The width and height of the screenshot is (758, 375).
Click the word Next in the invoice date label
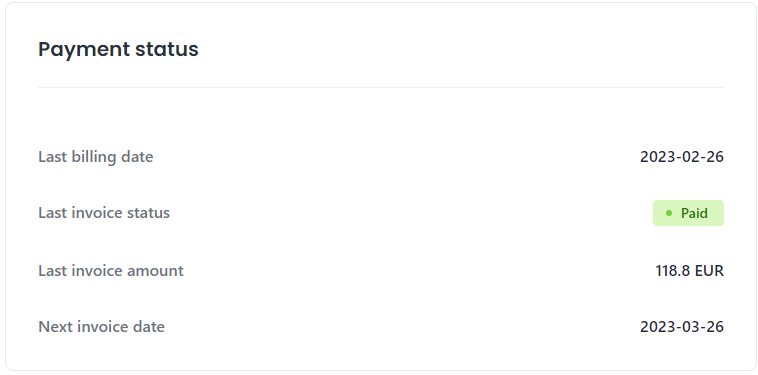(54, 327)
